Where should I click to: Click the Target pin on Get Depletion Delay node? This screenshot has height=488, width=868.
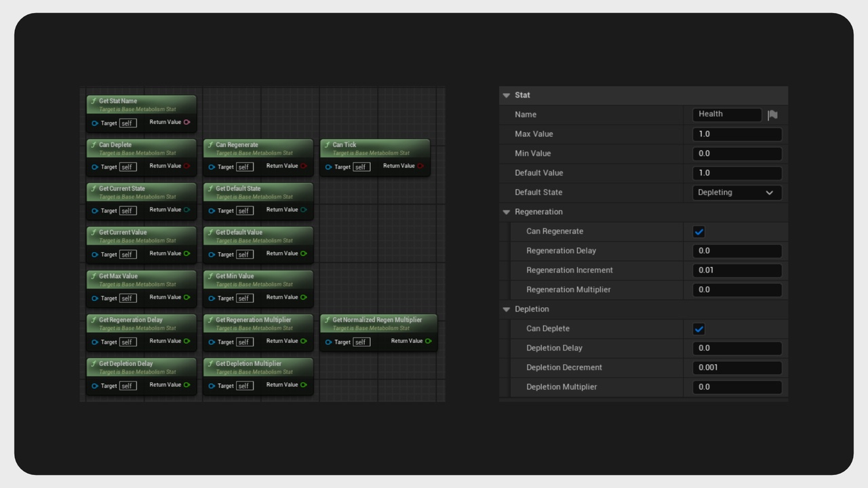click(x=95, y=386)
